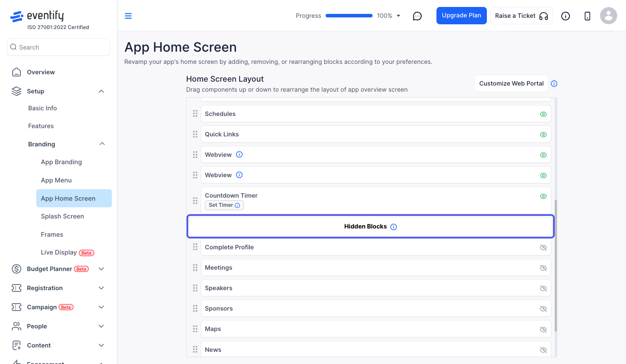Click the Eventify logo
Viewport: 626px width, 364px height.
pos(37,17)
